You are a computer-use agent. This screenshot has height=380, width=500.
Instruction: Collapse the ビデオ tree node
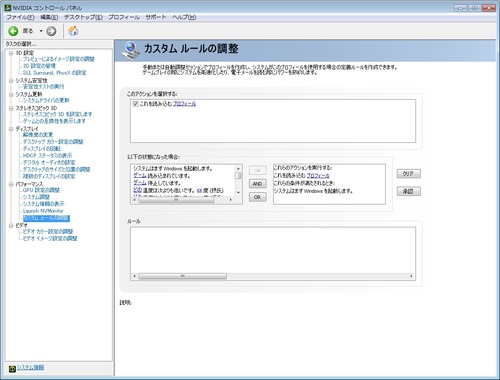click(x=11, y=226)
